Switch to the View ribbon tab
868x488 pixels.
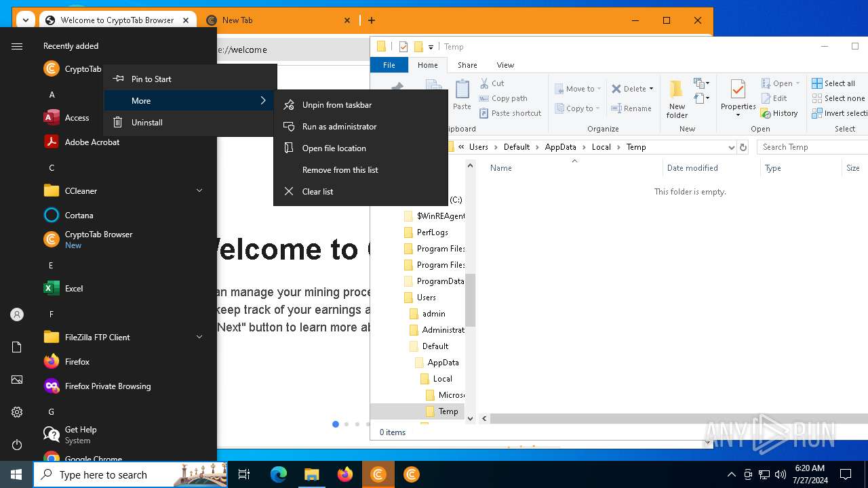point(505,65)
